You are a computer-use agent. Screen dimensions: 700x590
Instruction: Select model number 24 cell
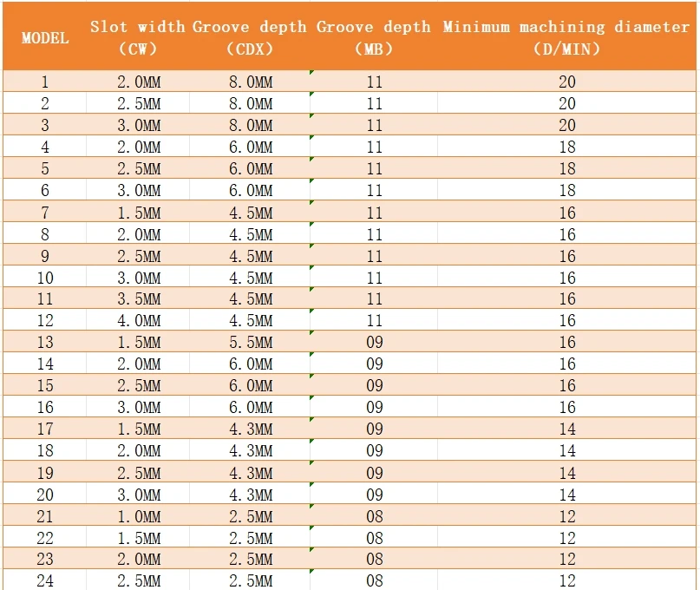45,581
